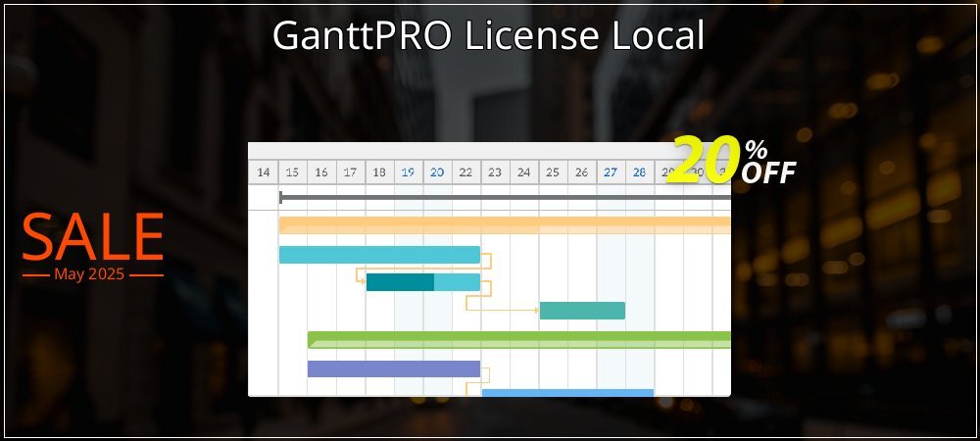
Task: Click the green summary task bar
Action: click(519, 340)
